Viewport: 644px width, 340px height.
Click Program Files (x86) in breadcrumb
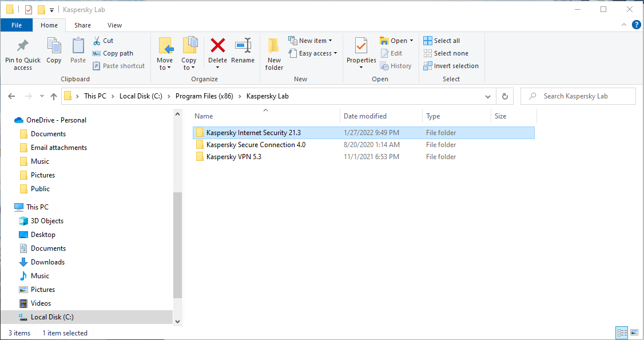204,96
